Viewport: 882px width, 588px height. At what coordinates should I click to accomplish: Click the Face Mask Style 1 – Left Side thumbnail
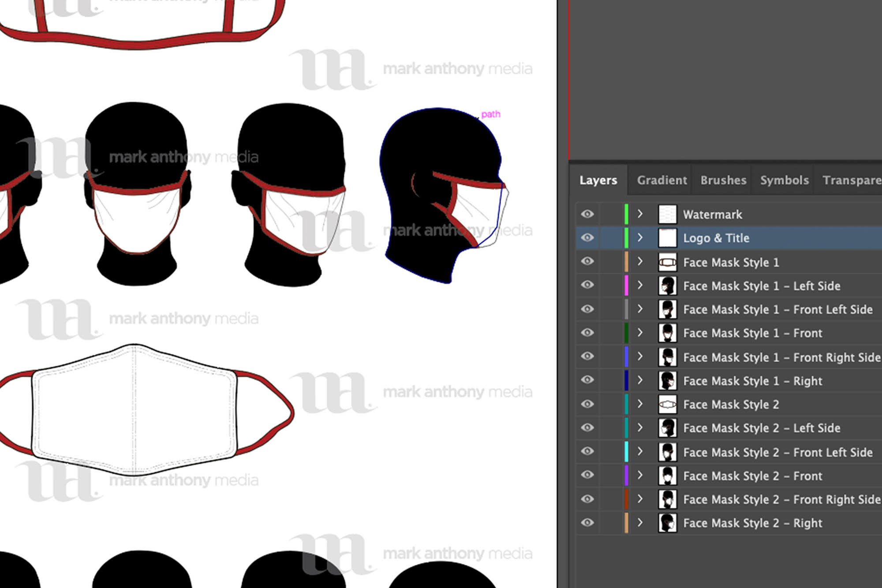[x=667, y=285]
